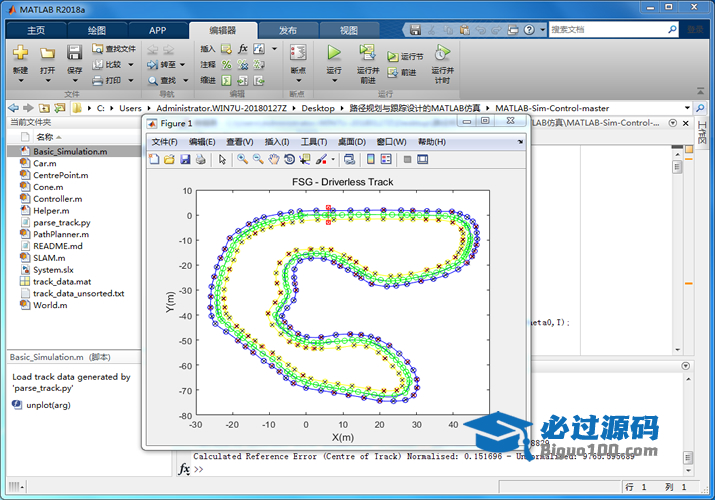
Task: Click the back navigation arrow in address bar
Action: point(14,108)
